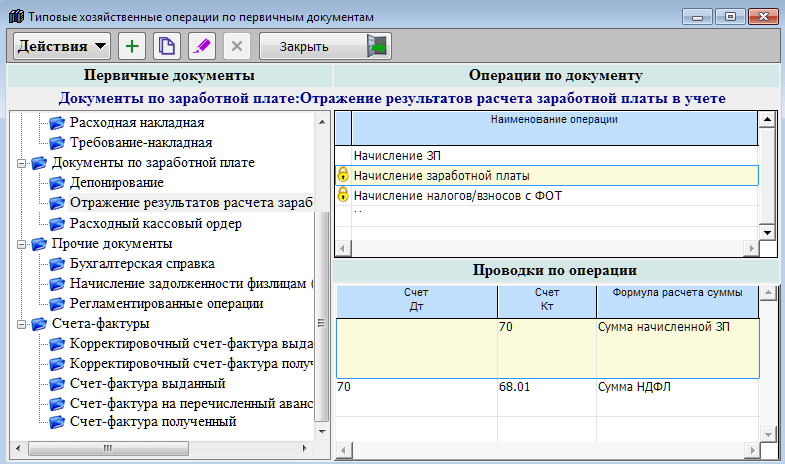Click the folder icon beside Счет-фактура выданный
This screenshot has height=464, width=785.
pyautogui.click(x=57, y=384)
